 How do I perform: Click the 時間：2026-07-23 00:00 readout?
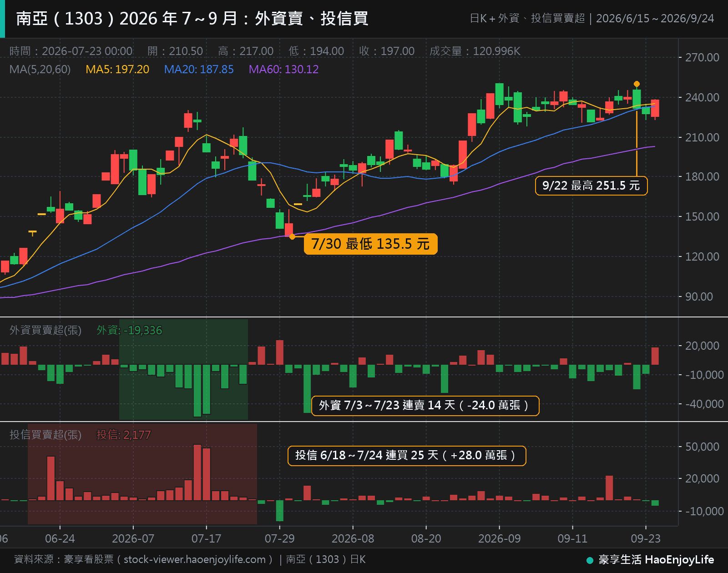[71, 51]
